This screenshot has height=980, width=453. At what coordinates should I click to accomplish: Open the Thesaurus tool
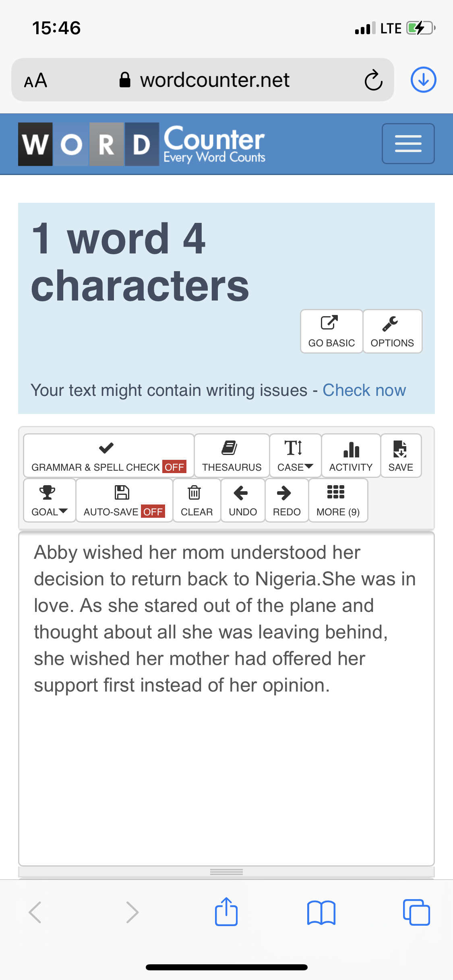[232, 456]
